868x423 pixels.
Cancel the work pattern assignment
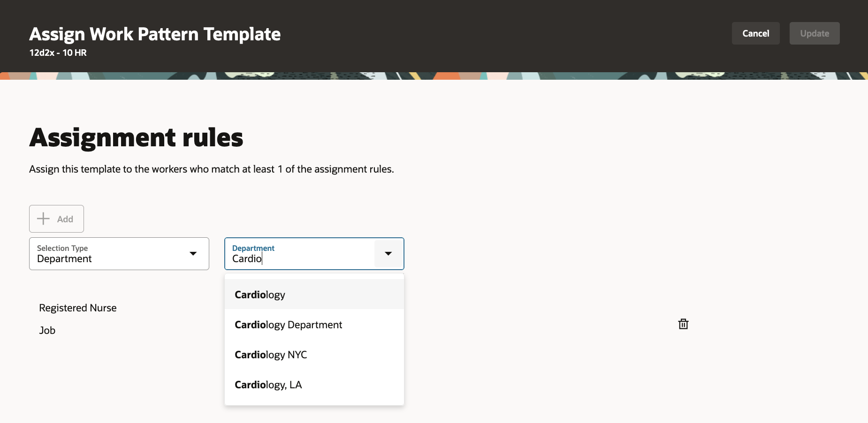(755, 33)
